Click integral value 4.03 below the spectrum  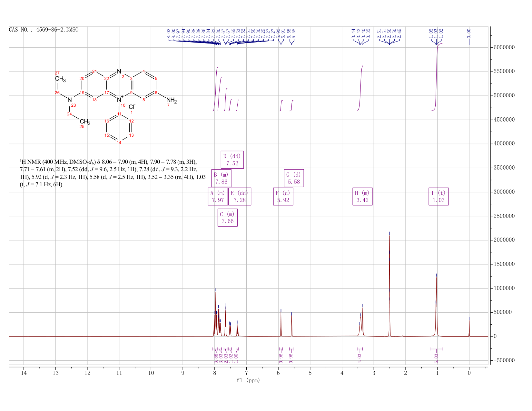(x=360, y=358)
